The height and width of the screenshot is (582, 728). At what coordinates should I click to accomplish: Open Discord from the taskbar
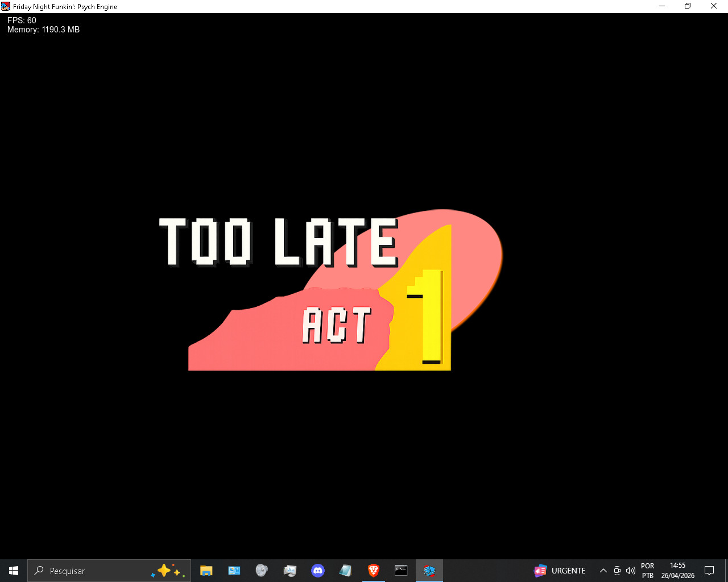pyautogui.click(x=318, y=571)
